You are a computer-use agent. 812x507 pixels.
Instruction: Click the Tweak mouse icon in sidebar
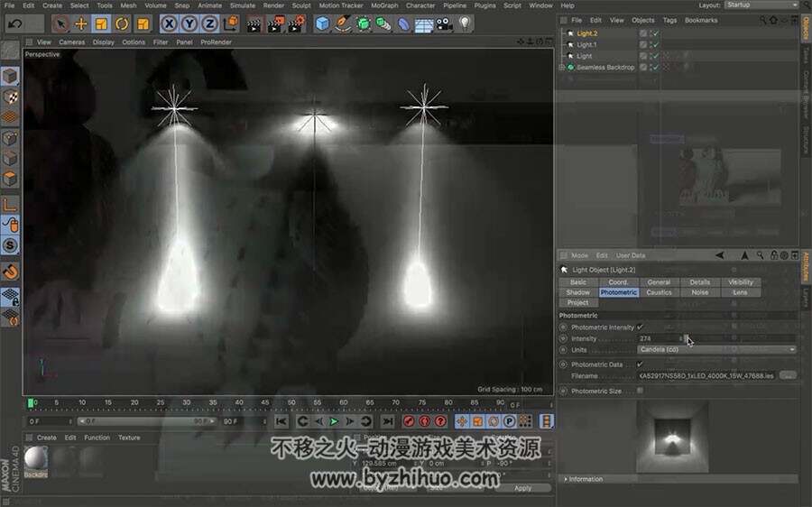click(x=10, y=225)
